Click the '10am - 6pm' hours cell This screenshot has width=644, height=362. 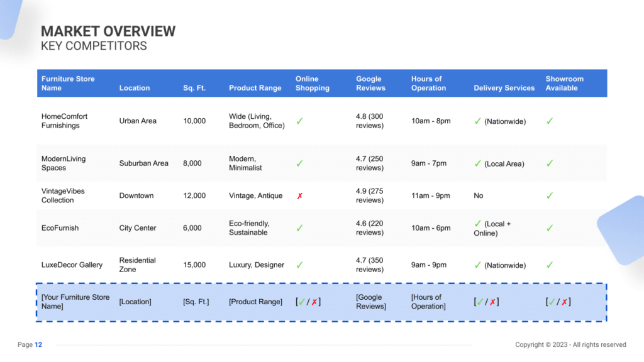coord(431,228)
